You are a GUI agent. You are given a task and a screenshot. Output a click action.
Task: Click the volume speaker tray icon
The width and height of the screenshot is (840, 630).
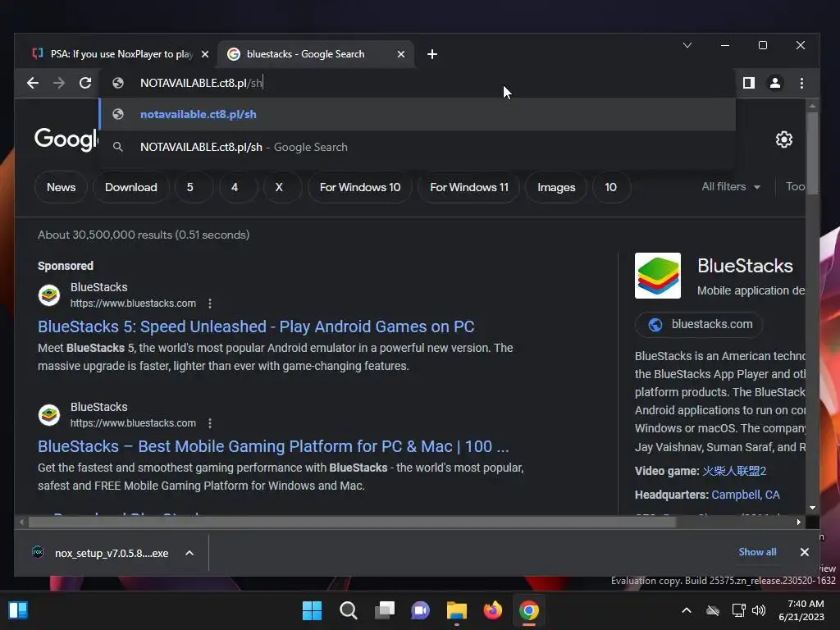tap(759, 610)
